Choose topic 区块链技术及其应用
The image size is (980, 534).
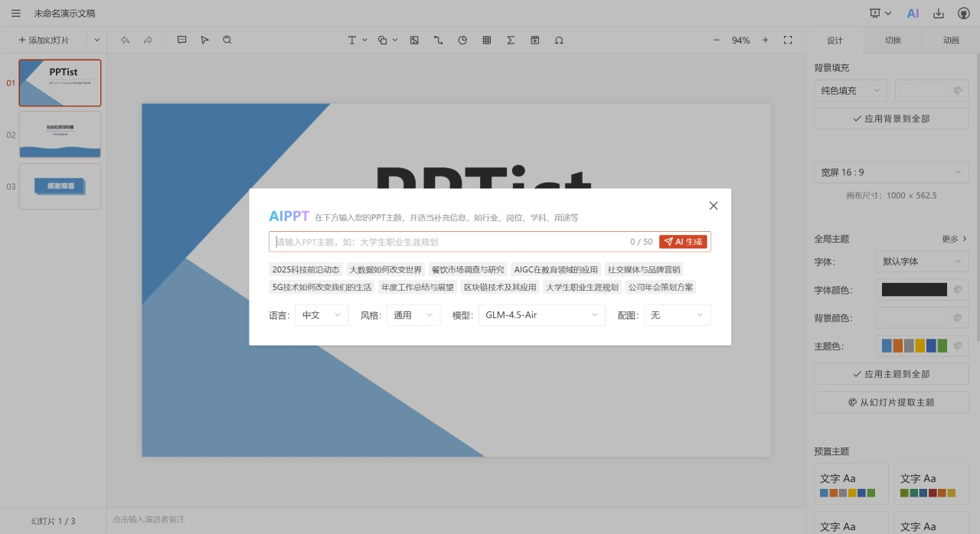[500, 287]
